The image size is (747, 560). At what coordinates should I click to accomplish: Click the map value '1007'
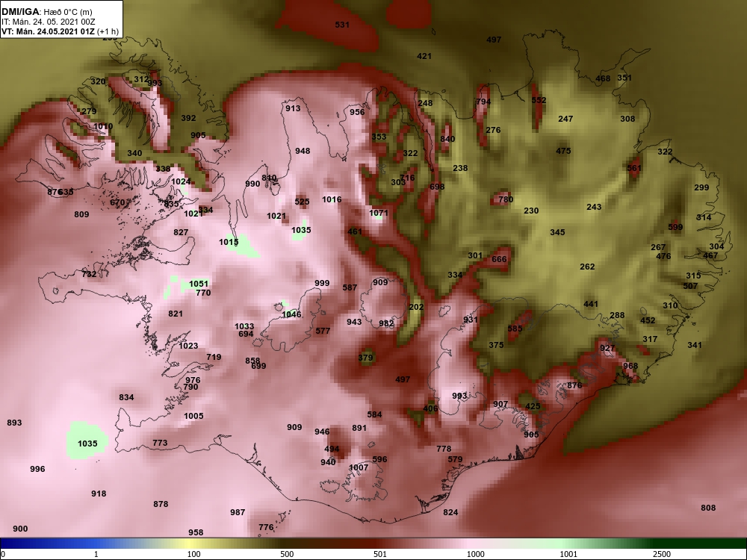(x=359, y=467)
